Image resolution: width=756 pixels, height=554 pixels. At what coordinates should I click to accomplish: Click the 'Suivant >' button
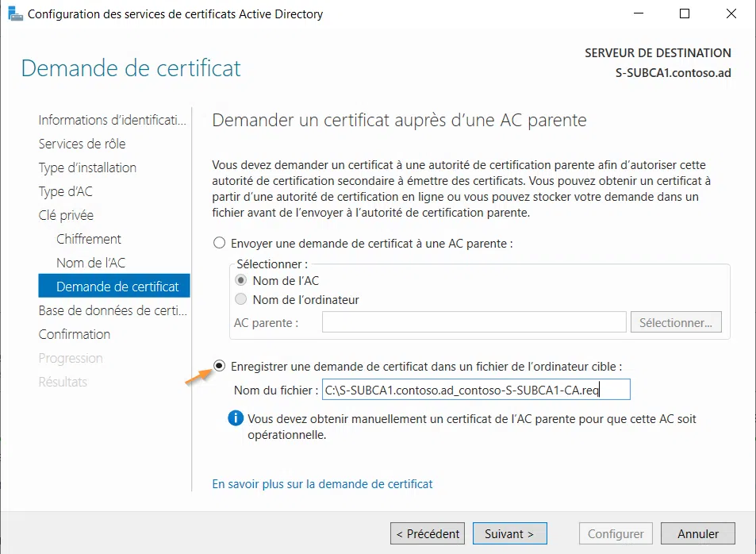point(508,533)
